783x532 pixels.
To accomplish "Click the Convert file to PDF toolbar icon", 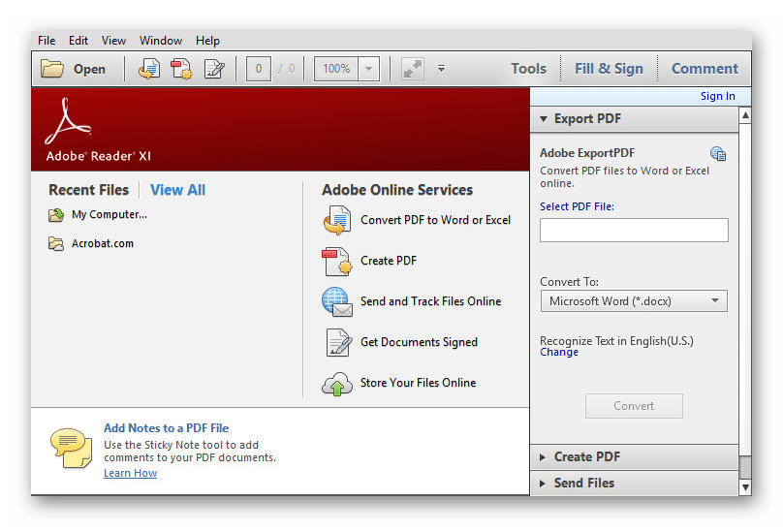I will coord(149,69).
